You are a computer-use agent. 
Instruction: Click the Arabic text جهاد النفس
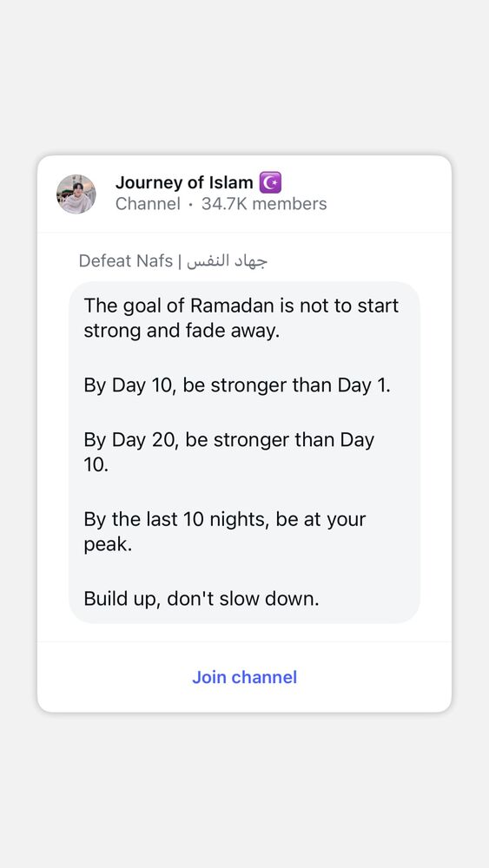point(227,260)
